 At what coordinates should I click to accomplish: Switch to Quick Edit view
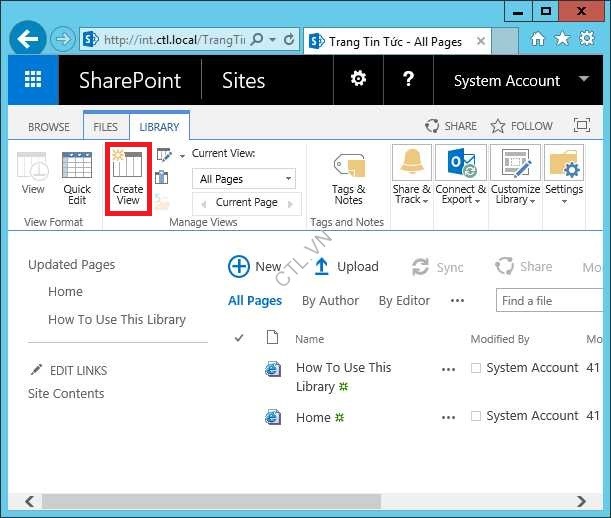click(x=77, y=178)
